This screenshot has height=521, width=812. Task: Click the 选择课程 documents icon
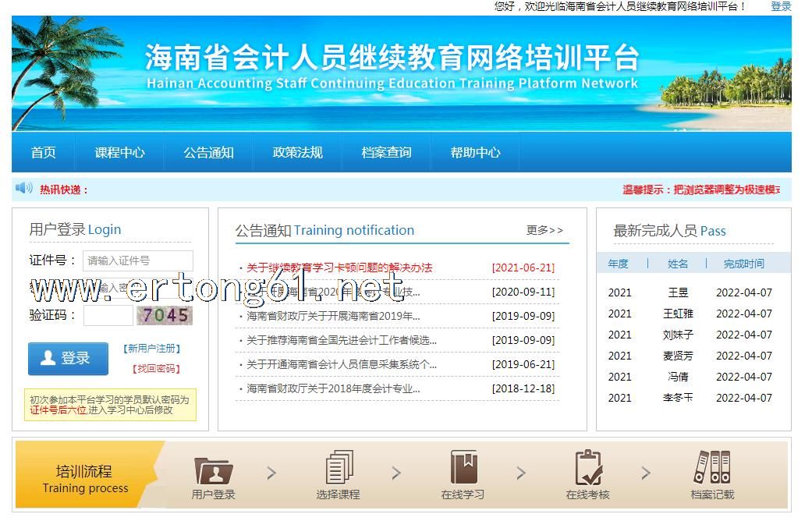tap(339, 468)
